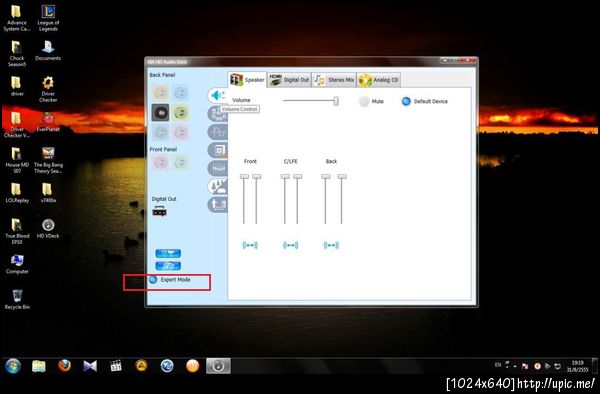
Task: Open the League of Legends desktop shortcut
Action: (x=48, y=18)
